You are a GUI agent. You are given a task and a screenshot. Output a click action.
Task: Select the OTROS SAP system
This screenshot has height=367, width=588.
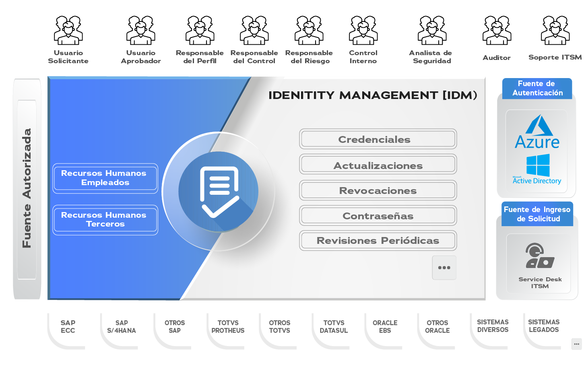(x=175, y=327)
